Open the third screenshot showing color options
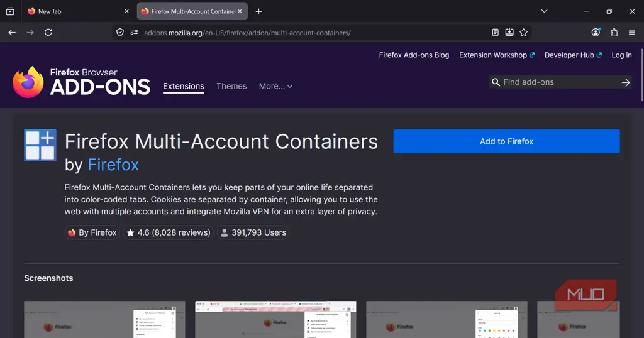The width and height of the screenshot is (644, 338). [447, 320]
